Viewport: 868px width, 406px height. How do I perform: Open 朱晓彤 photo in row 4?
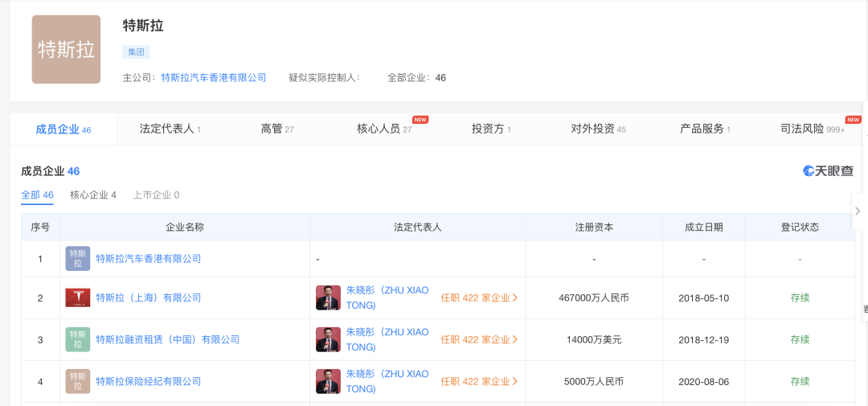pyautogui.click(x=328, y=381)
